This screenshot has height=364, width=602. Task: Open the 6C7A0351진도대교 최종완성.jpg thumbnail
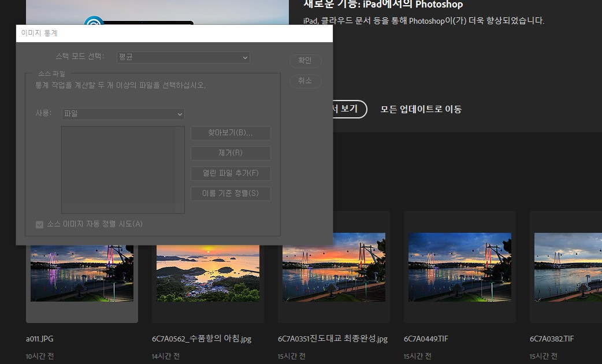pos(333,267)
